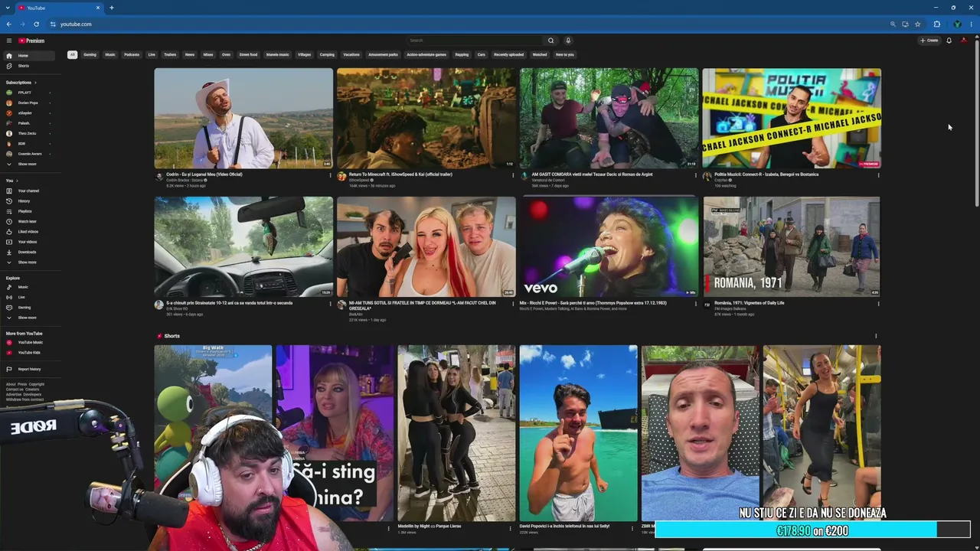980x551 pixels.
Task: Play the Romania, 1971 video thumbnail
Action: pyautogui.click(x=792, y=246)
